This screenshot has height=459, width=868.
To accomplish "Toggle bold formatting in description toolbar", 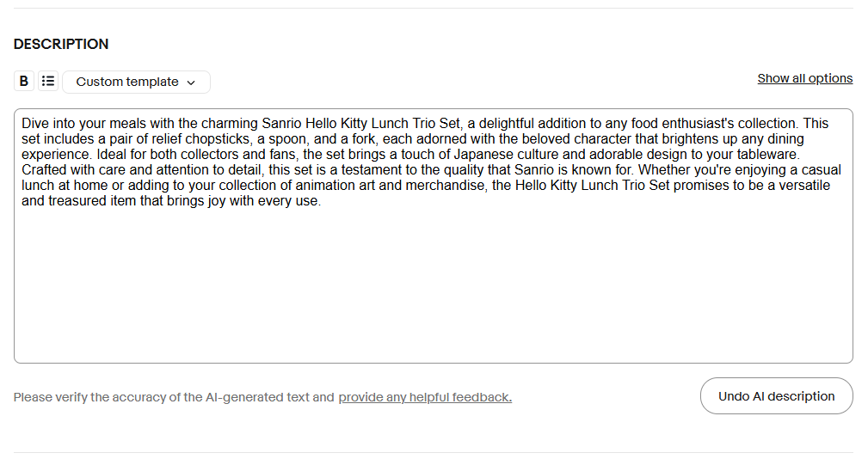I will click(24, 82).
